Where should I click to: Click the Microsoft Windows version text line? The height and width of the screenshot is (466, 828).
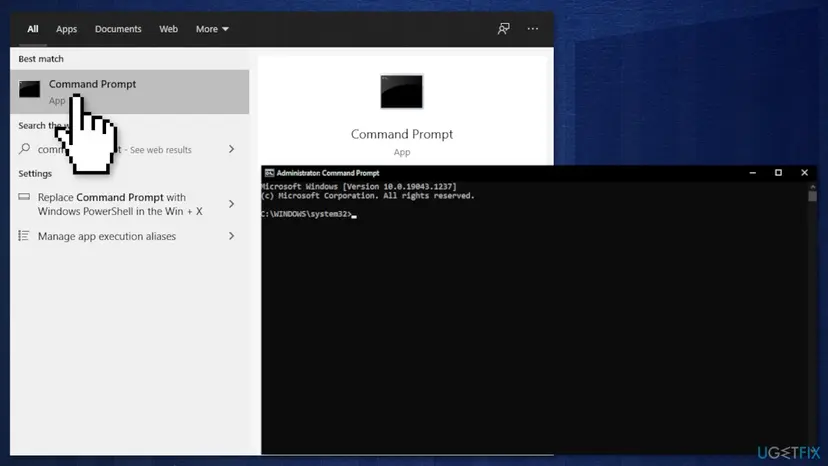click(359, 187)
